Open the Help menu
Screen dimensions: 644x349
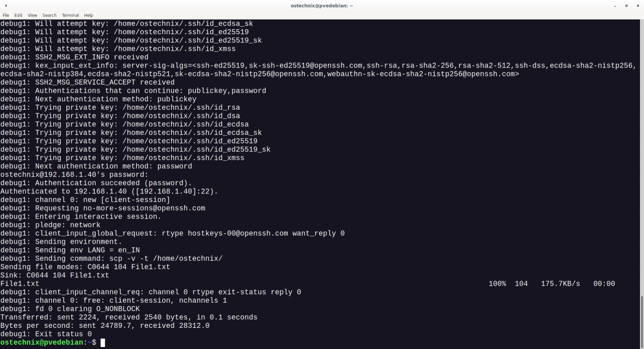point(88,15)
